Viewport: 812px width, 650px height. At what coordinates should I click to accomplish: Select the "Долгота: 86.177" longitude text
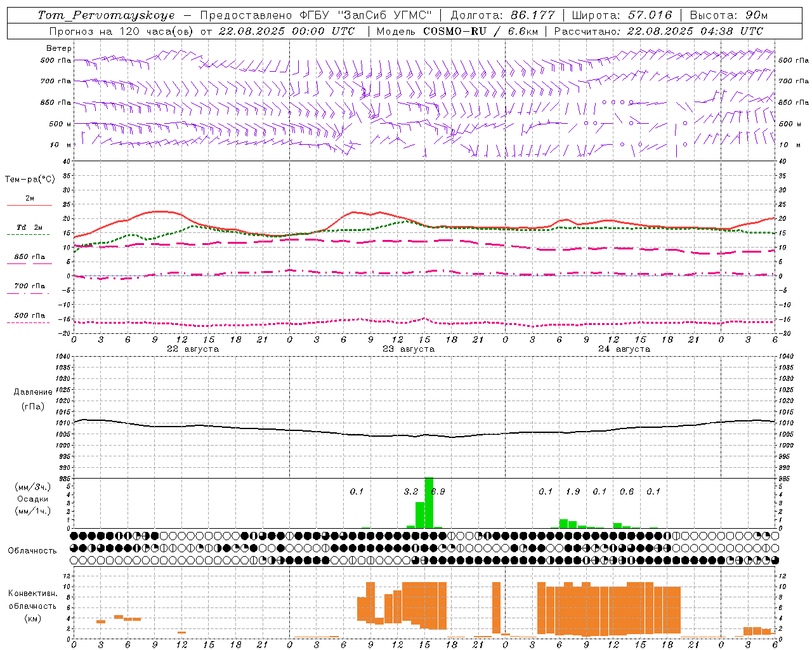502,15
